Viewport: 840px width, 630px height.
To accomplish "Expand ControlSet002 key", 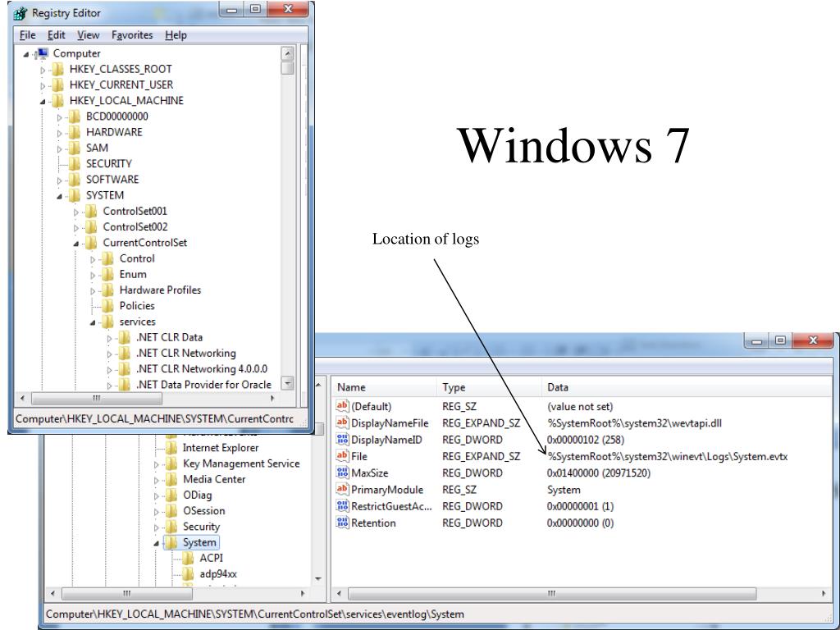I will pyautogui.click(x=76, y=227).
